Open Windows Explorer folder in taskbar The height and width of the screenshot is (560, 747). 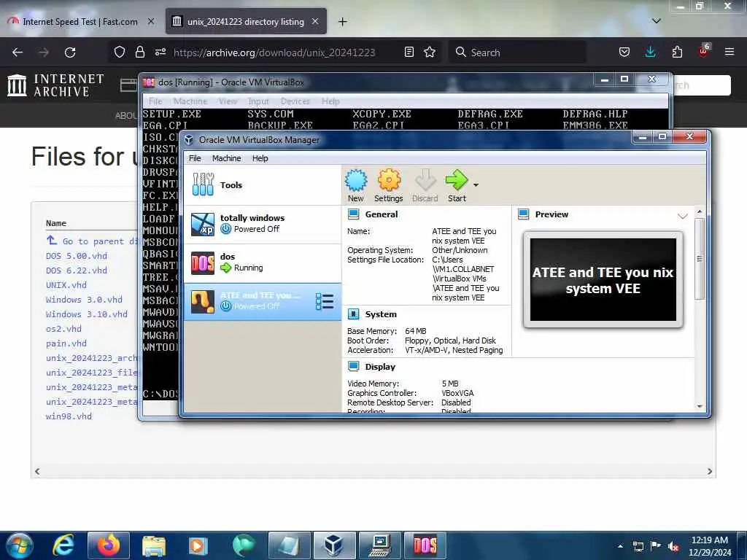click(153, 545)
